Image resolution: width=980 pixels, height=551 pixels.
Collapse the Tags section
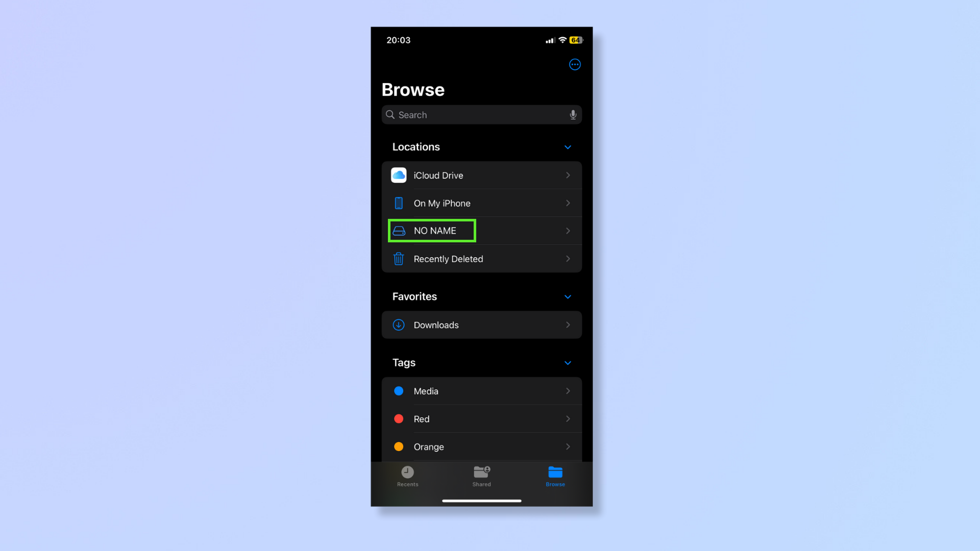pos(568,362)
